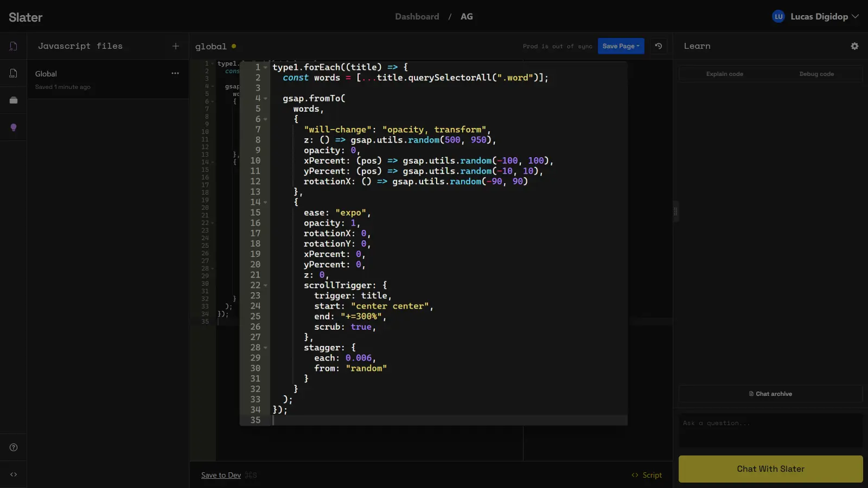The image size is (868, 488).
Task: Click the version history icon next to Save Page
Action: click(x=658, y=46)
